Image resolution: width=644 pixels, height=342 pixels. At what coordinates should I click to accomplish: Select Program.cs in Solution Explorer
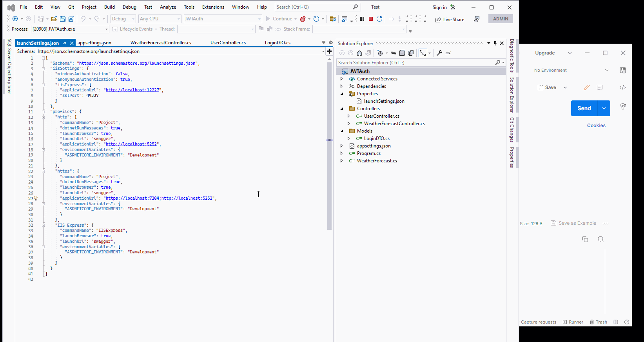[x=369, y=153]
